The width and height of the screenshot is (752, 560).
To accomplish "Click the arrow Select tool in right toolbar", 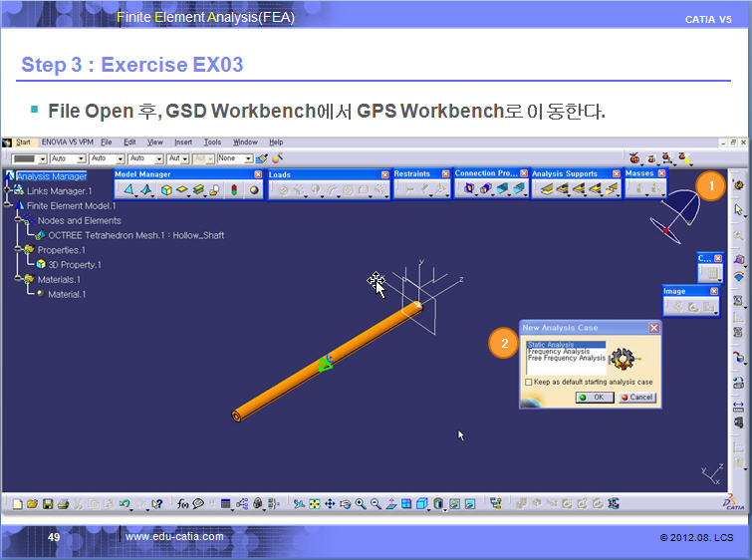I will (x=738, y=210).
